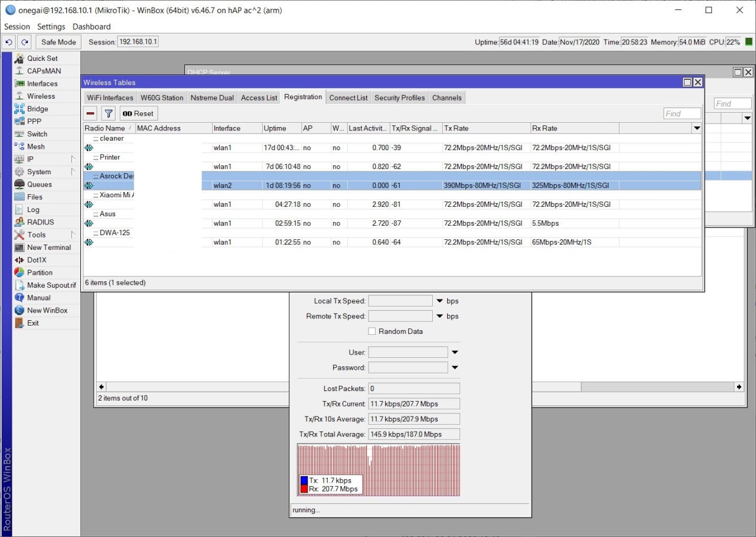
Task: Toggle Safe Mode
Action: click(58, 42)
